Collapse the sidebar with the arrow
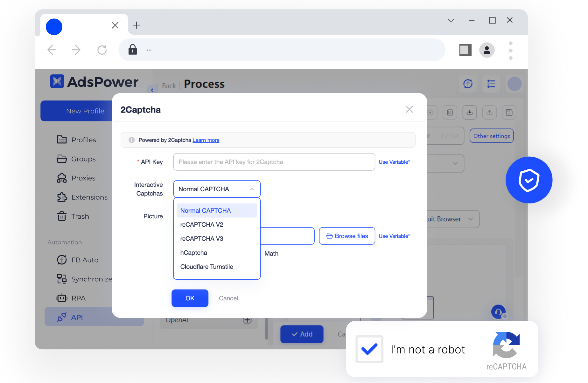Screen dimensions: 588x383 pyautogui.click(x=152, y=90)
